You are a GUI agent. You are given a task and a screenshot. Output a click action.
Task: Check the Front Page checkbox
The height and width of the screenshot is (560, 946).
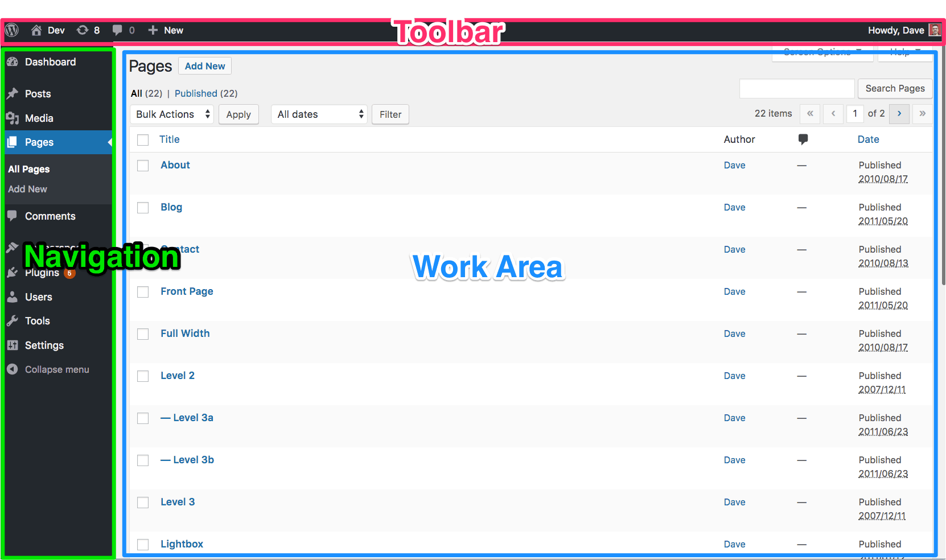143,292
